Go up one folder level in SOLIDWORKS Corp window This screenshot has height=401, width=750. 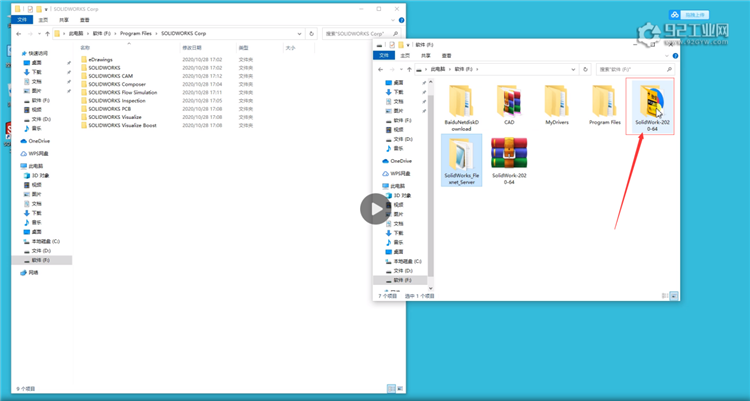(x=47, y=33)
